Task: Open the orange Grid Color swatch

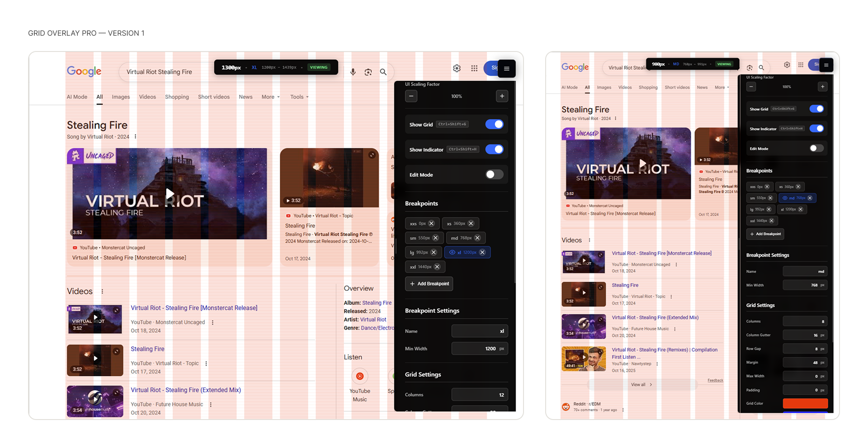Action: click(x=805, y=403)
